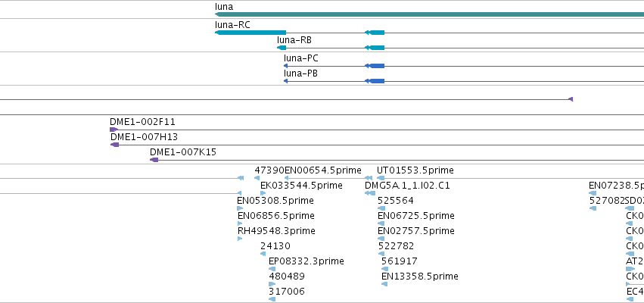Click the EN05308.5prime feature glyph

(240, 208)
